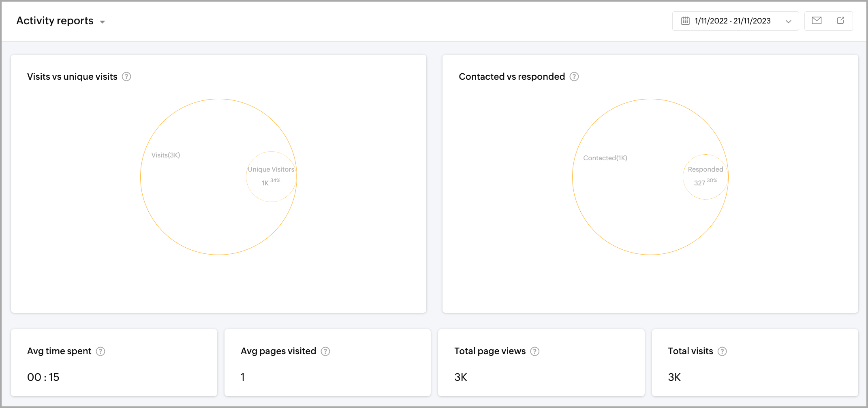Show help info for Total page views
868x408 pixels.
(535, 351)
